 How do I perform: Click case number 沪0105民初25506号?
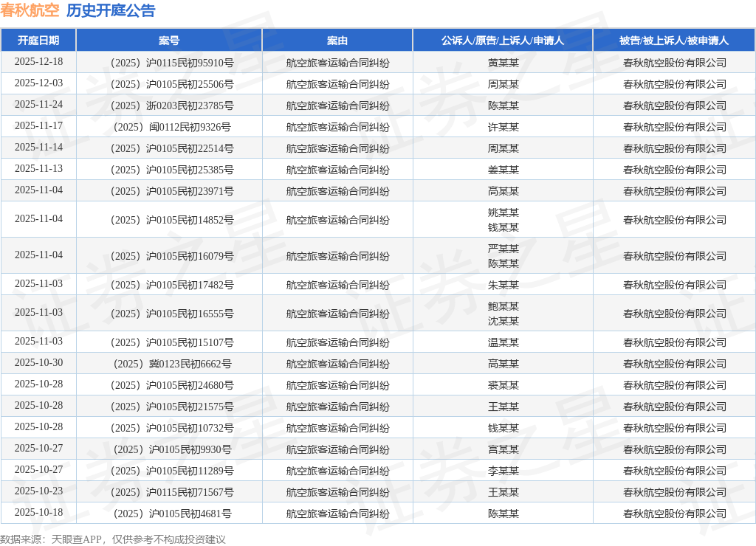click(x=172, y=84)
